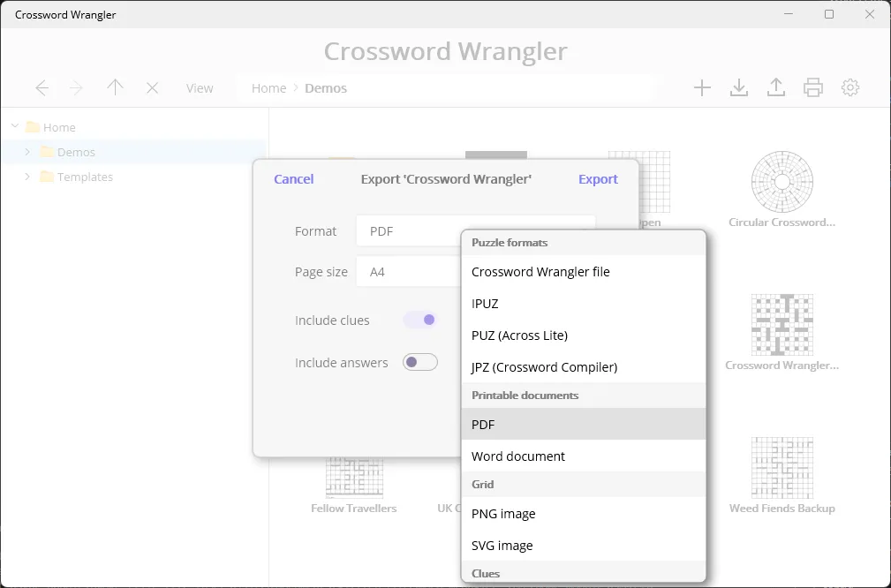Click Fellow Travellers label
This screenshot has width=891, height=588.
353,509
